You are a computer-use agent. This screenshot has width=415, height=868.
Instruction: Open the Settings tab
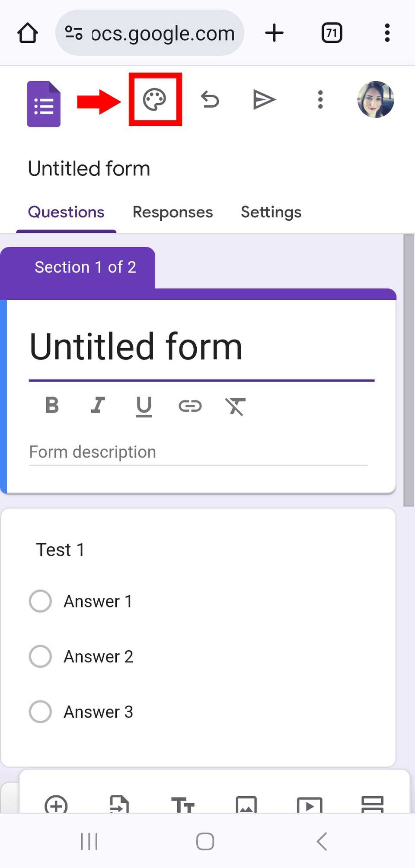point(271,212)
